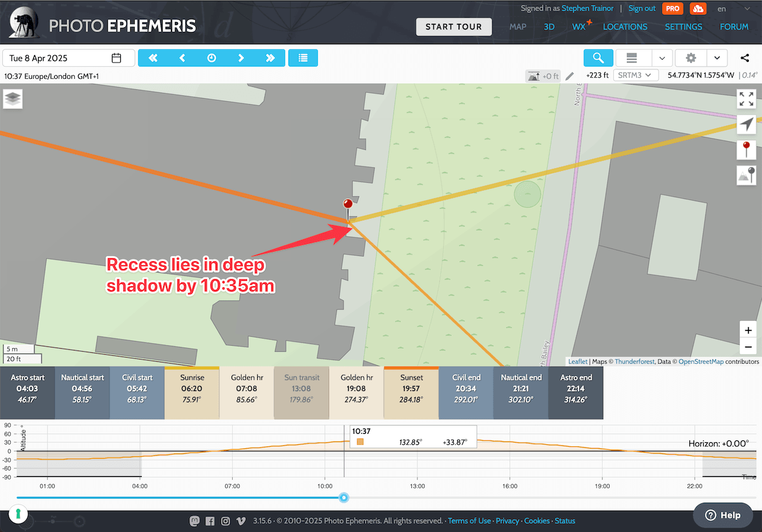762x532 pixels.
Task: Click the red map pin tool
Action: click(747, 150)
